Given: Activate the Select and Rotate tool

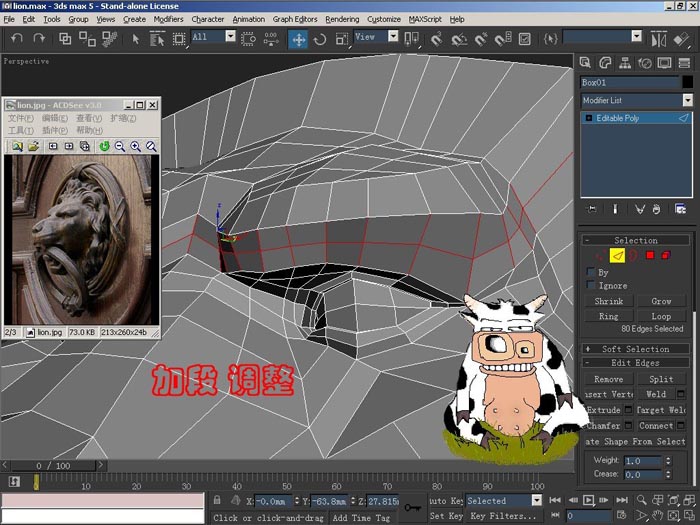Looking at the screenshot, I should tap(320, 39).
